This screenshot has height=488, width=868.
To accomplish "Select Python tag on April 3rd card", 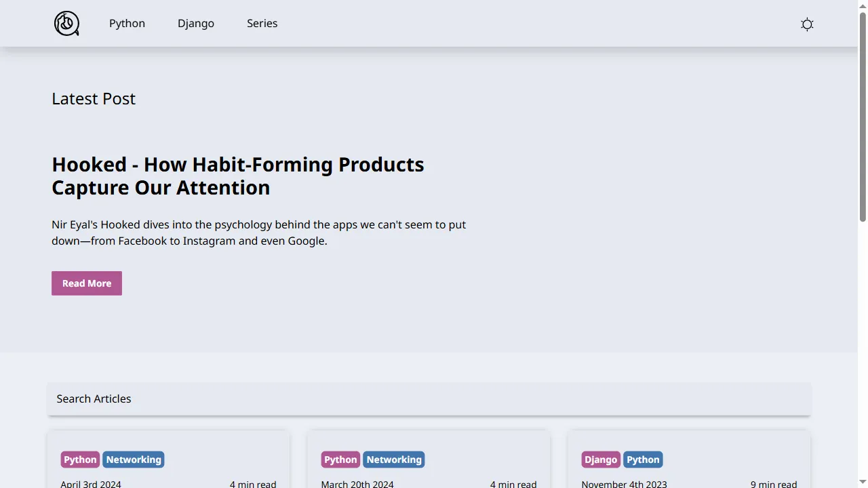I will pos(80,460).
